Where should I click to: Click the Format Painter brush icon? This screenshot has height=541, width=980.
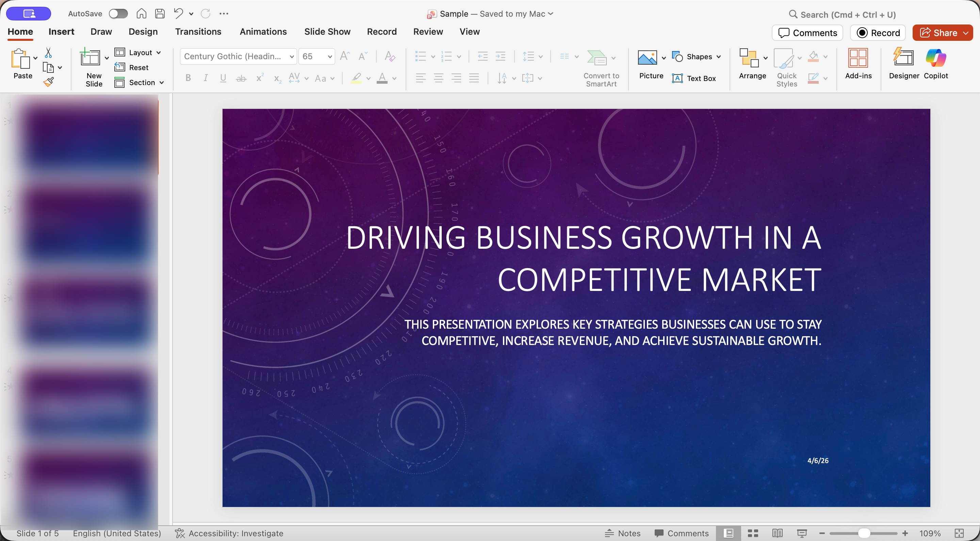(48, 82)
